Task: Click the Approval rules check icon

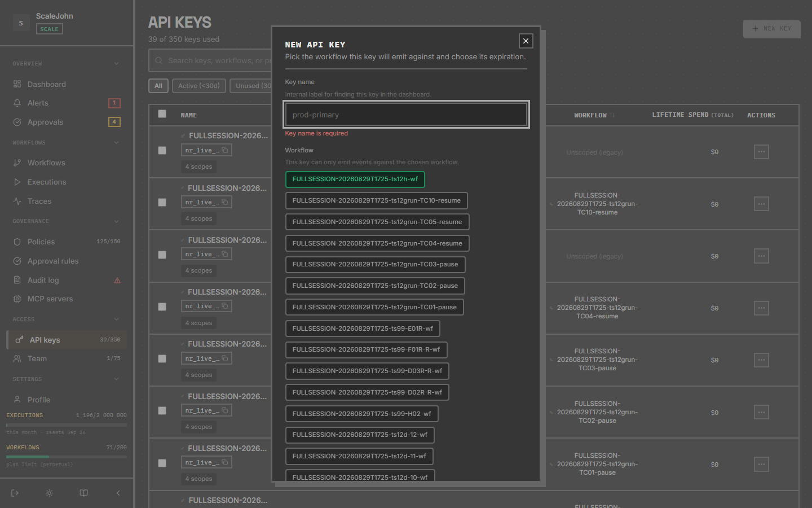Action: point(17,261)
